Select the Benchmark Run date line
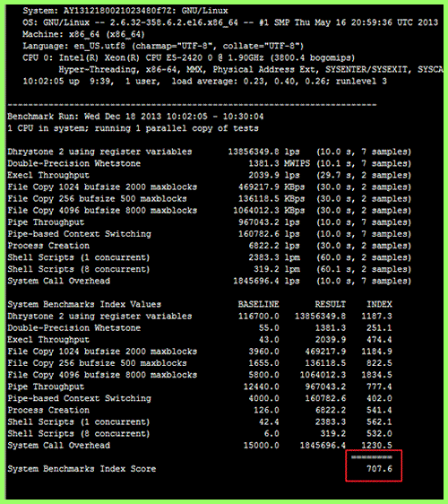The height and width of the screenshot is (504, 448). tap(135, 117)
